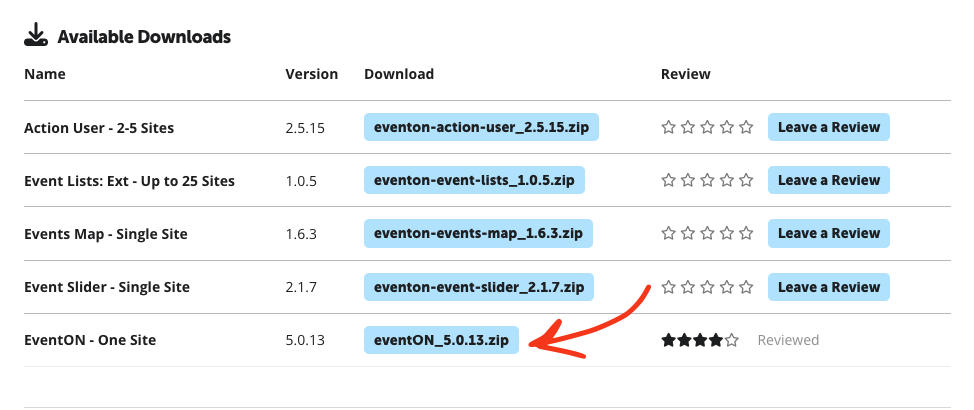
Task: Click first filled star of EventON rating
Action: (x=668, y=340)
